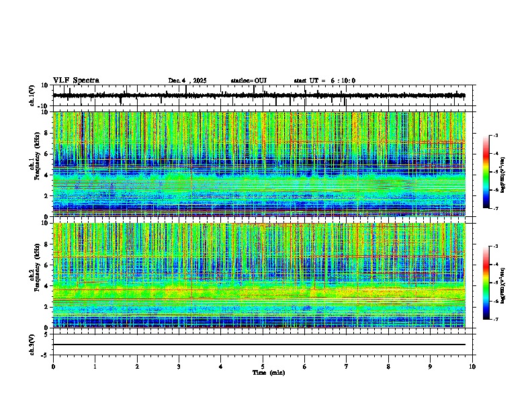Click the "-3" label on ch.1 color scale
The width and height of the screenshot is (532, 411).
click(x=495, y=135)
